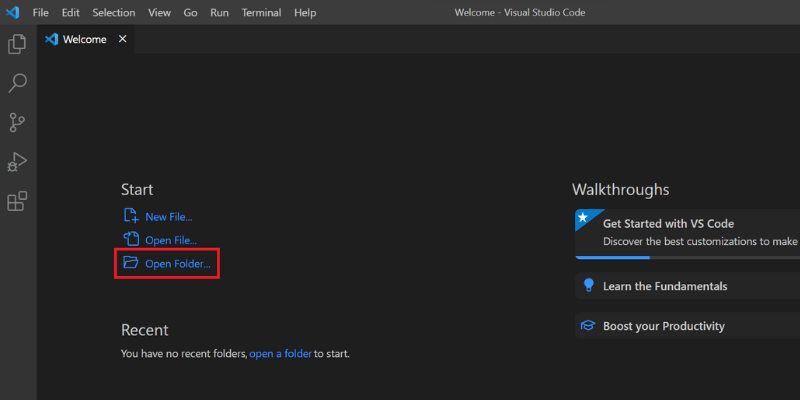This screenshot has height=400, width=800.
Task: Click the Walkthroughs heading text
Action: pyautogui.click(x=620, y=190)
